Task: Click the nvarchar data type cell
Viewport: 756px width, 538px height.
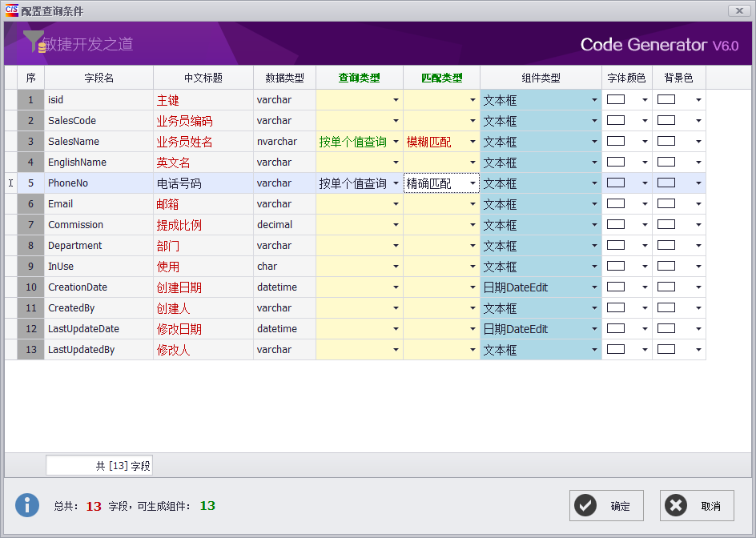Action: [284, 141]
